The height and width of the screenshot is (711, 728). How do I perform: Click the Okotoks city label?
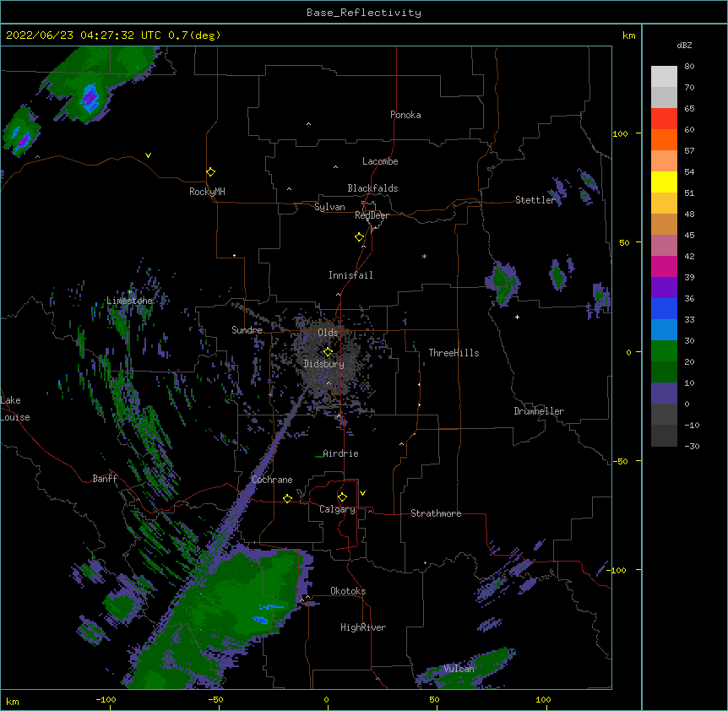[348, 591]
